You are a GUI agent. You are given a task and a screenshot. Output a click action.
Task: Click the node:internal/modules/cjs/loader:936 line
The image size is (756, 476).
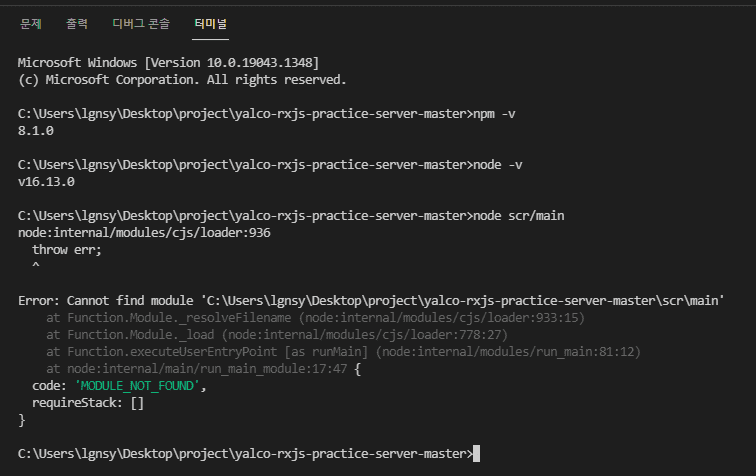click(144, 232)
